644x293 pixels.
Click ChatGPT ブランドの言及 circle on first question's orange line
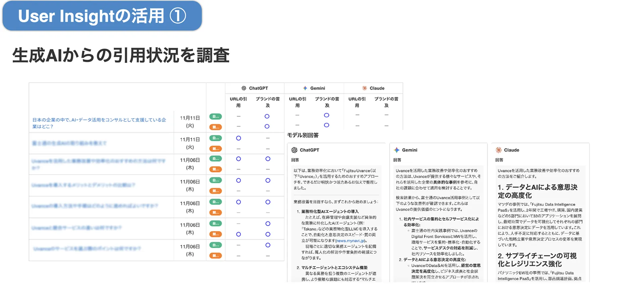pos(267,126)
